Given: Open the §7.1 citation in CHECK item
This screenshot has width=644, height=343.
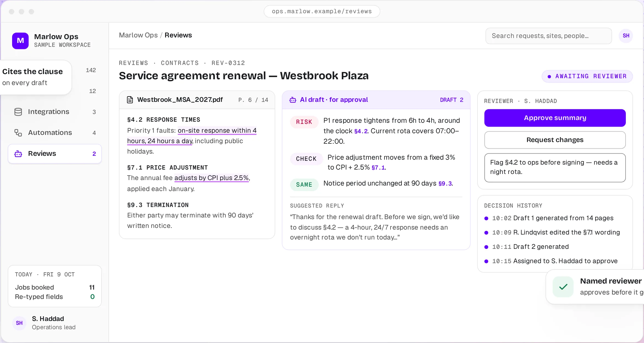Looking at the screenshot, I should [x=378, y=167].
